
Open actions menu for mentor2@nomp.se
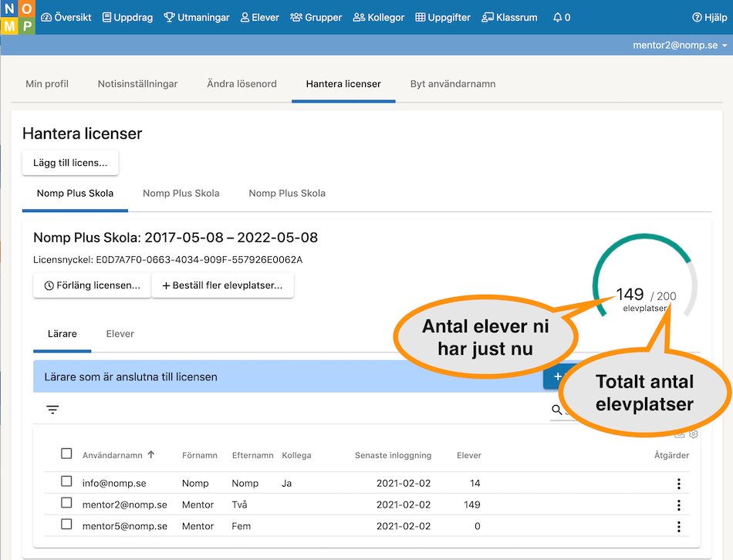click(679, 504)
